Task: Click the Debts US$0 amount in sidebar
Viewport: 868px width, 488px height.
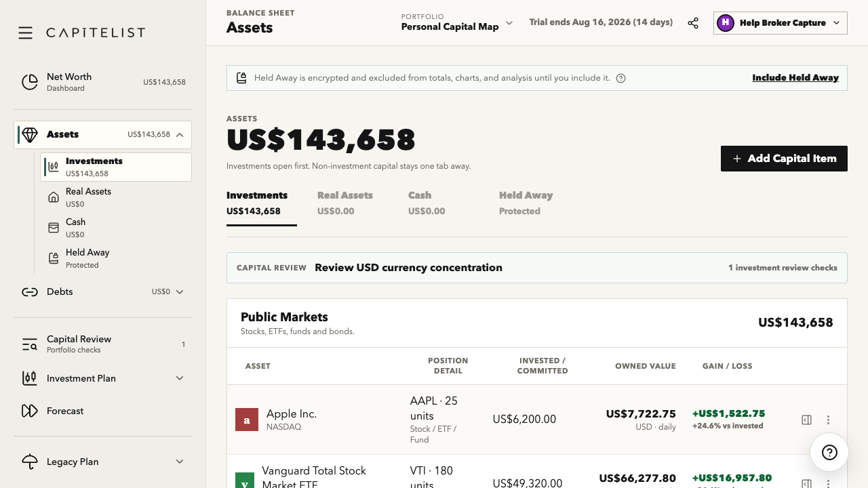Action: pos(161,292)
